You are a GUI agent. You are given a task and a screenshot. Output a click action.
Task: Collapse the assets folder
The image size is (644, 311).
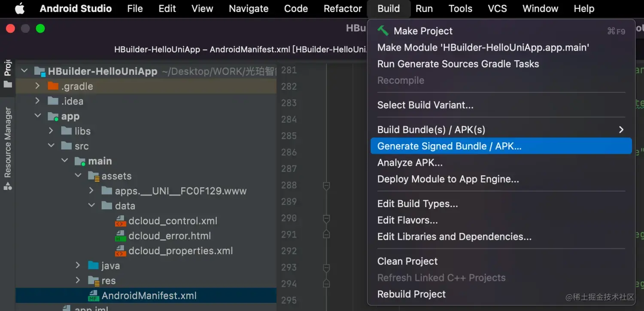click(78, 176)
